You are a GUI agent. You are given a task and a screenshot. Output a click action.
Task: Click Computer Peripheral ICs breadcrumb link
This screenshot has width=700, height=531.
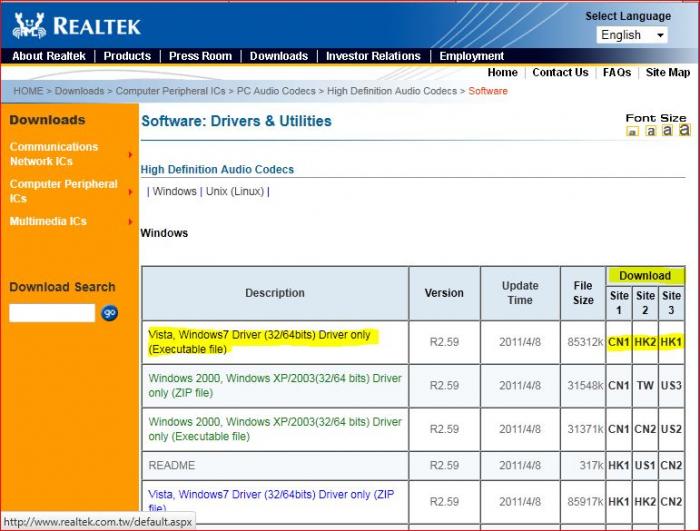click(x=171, y=91)
